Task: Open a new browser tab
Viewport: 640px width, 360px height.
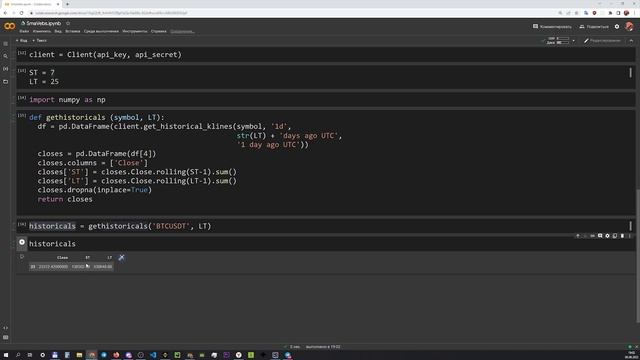Action: coord(67,4)
